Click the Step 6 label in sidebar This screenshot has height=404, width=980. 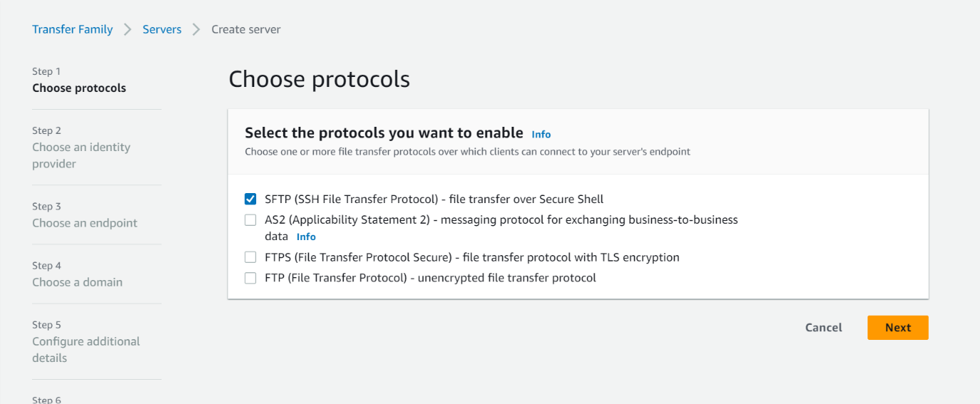46,399
